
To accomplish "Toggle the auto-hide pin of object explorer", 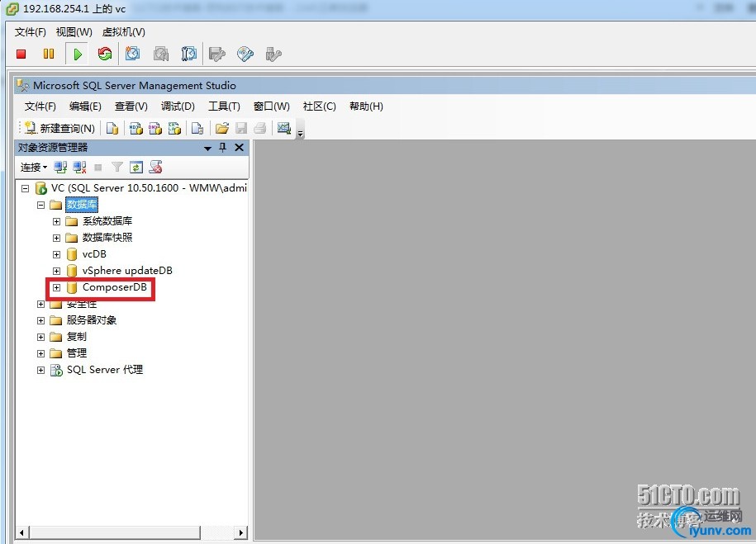I will click(x=223, y=148).
